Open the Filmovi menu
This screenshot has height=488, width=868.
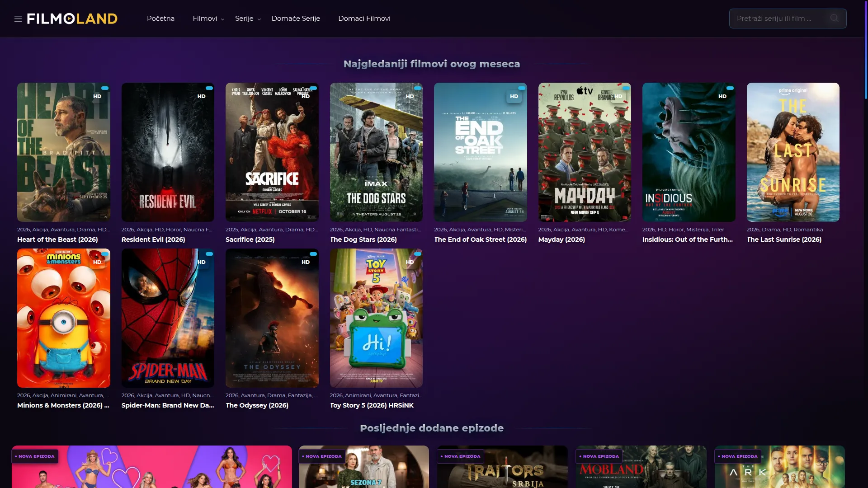tap(205, 19)
